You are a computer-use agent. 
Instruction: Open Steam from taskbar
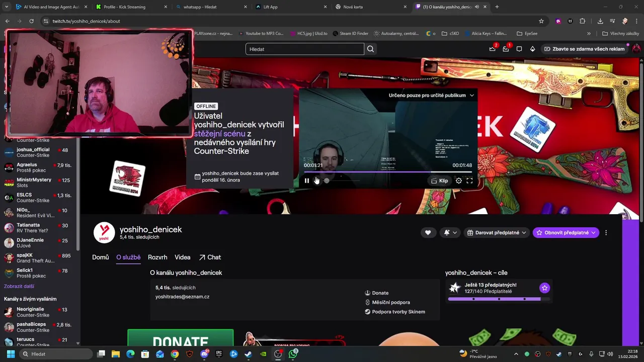point(248,354)
